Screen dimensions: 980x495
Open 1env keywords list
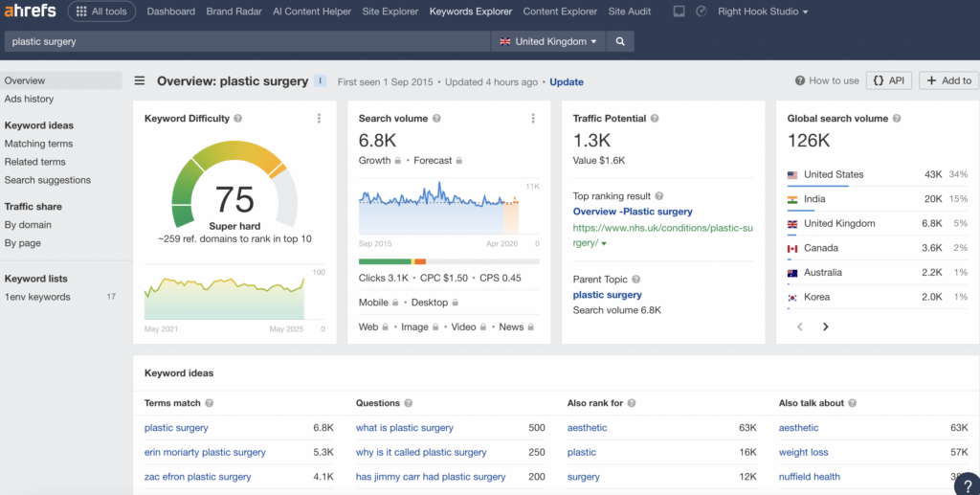(x=37, y=297)
